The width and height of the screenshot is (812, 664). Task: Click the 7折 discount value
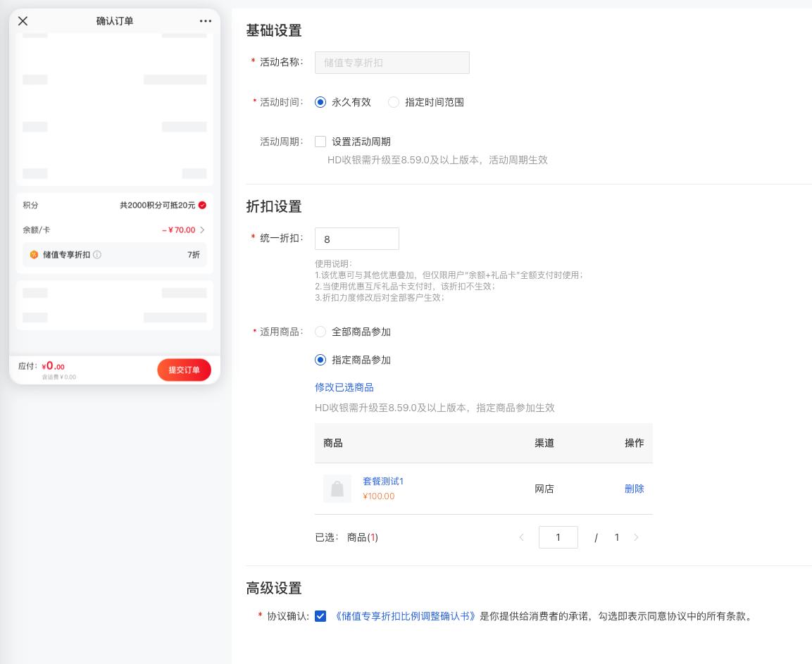[194, 255]
